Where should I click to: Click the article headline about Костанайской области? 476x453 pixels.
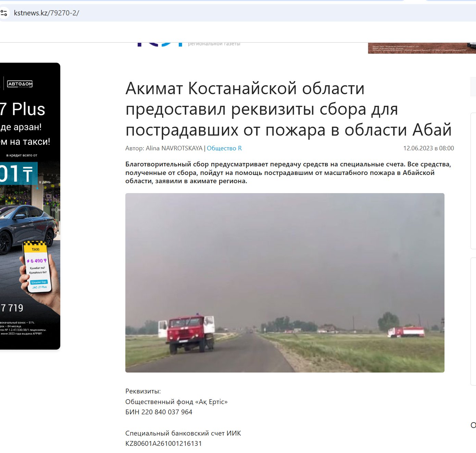(288, 109)
